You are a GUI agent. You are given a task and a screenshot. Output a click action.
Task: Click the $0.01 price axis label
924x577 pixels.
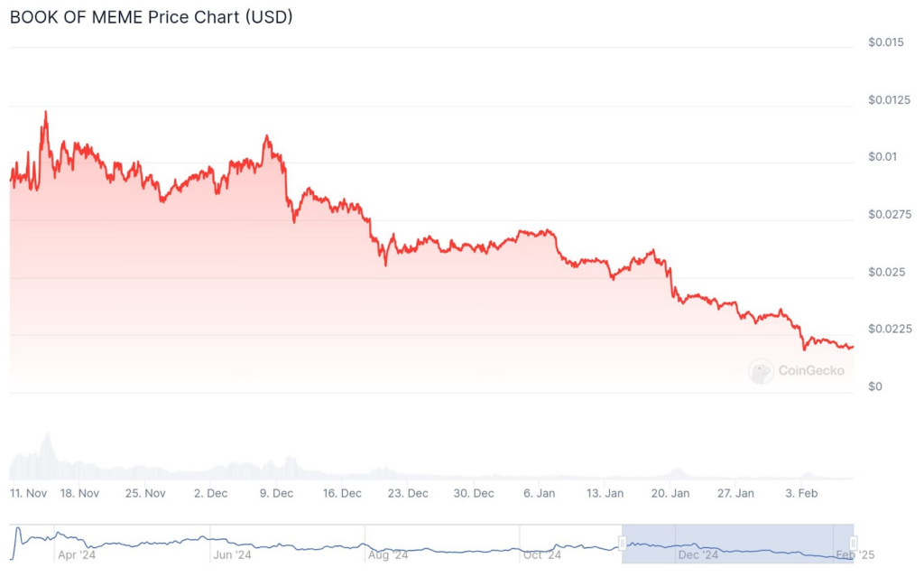pos(882,157)
